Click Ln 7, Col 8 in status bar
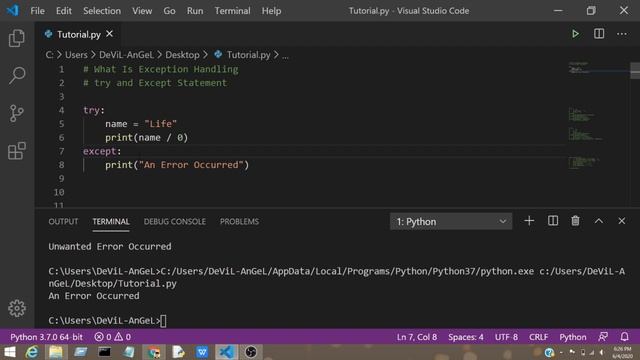Screen dimensions: 640x360 pos(417,337)
